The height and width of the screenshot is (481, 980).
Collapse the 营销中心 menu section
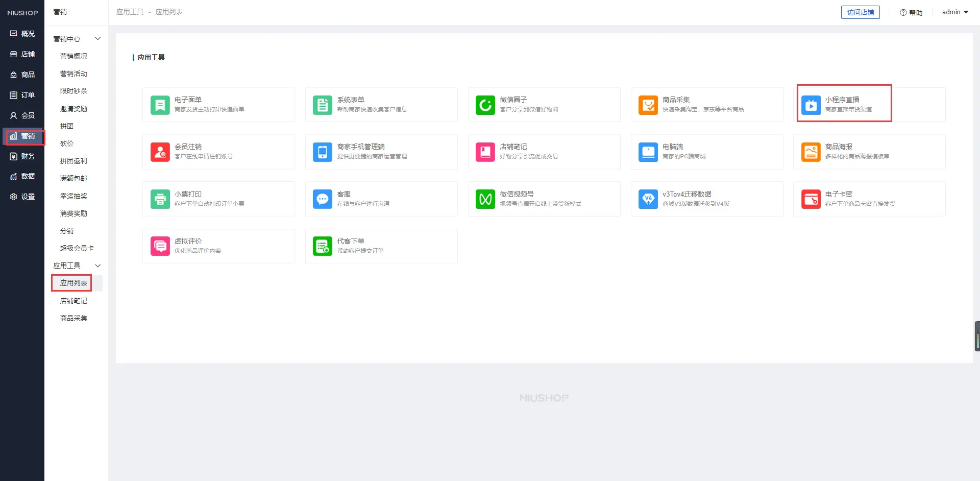[x=97, y=39]
